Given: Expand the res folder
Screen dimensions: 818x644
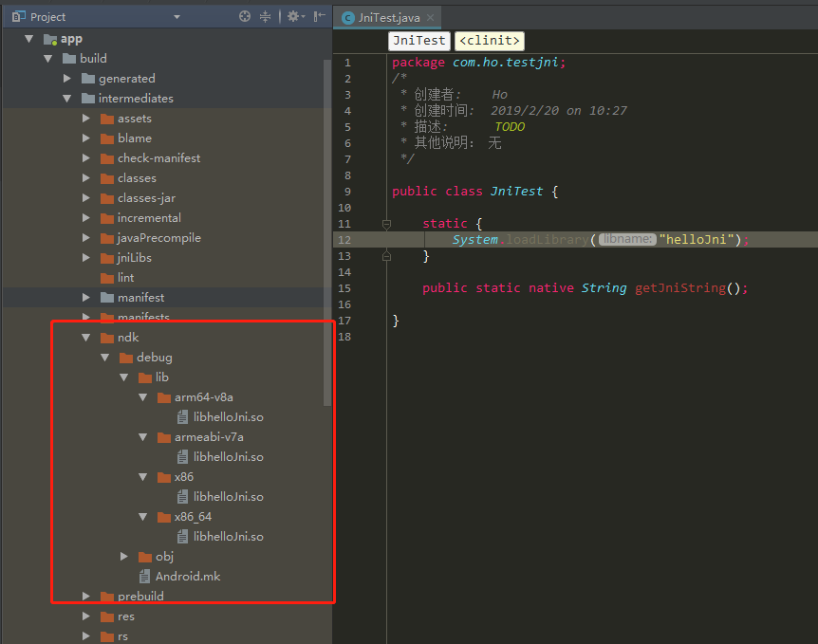Looking at the screenshot, I should point(86,616).
